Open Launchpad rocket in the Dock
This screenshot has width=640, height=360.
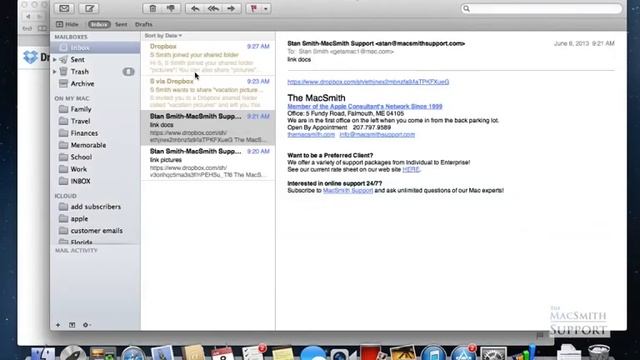73,353
